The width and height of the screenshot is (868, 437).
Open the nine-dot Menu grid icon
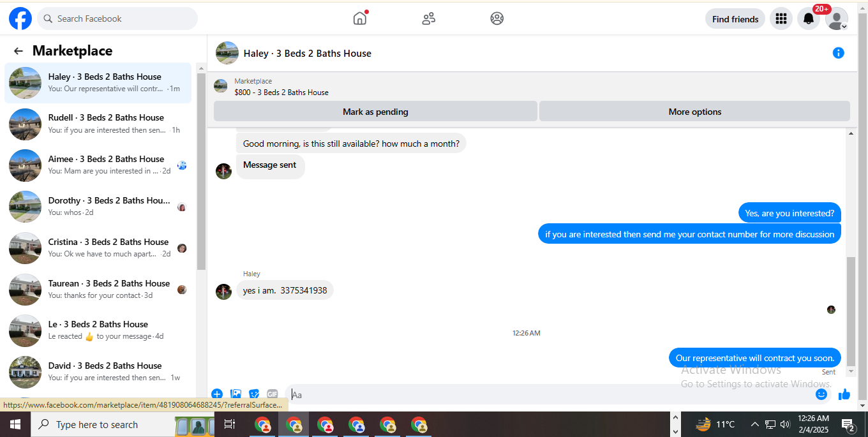click(x=781, y=19)
